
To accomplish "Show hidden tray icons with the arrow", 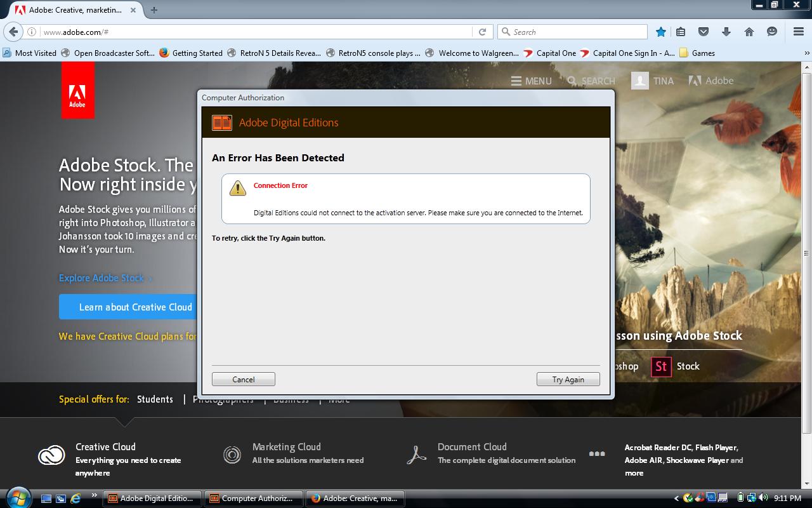I will click(x=676, y=498).
